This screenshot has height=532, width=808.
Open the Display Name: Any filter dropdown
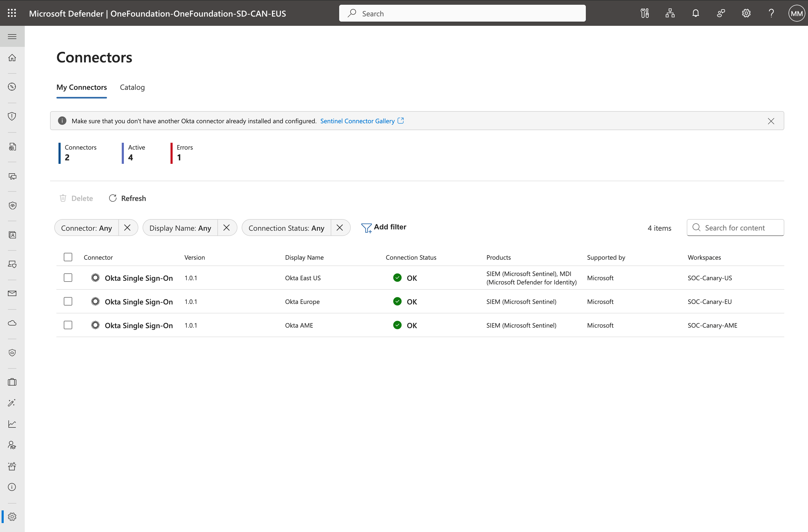click(180, 228)
